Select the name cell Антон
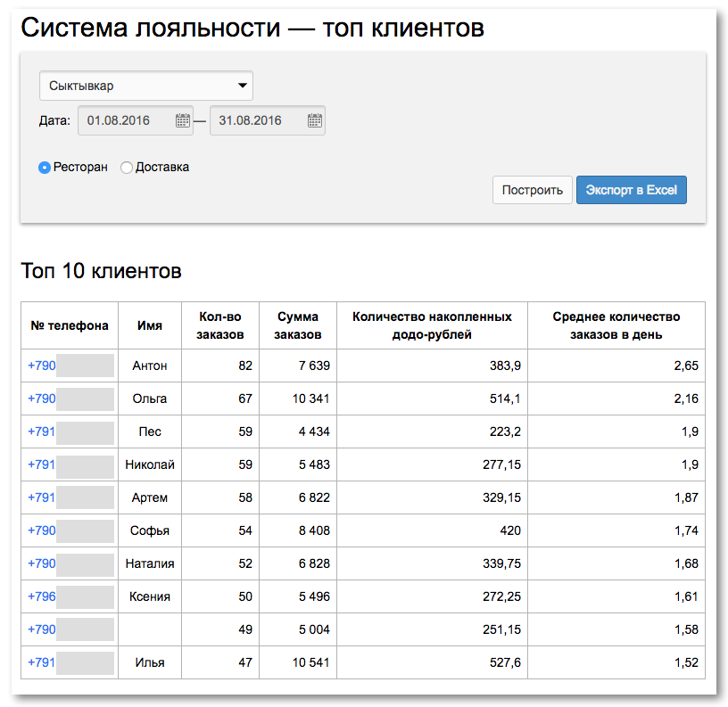Screen dimensions: 728x707 [x=150, y=366]
